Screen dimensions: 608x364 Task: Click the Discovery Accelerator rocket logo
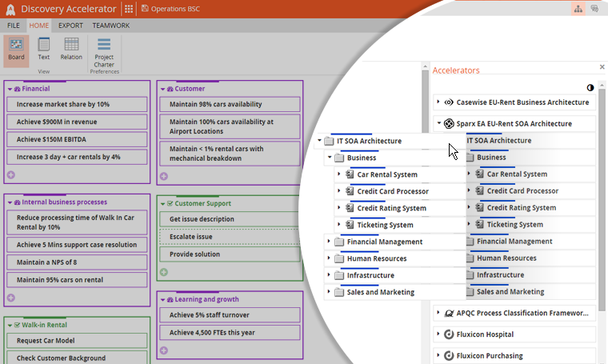(x=10, y=10)
